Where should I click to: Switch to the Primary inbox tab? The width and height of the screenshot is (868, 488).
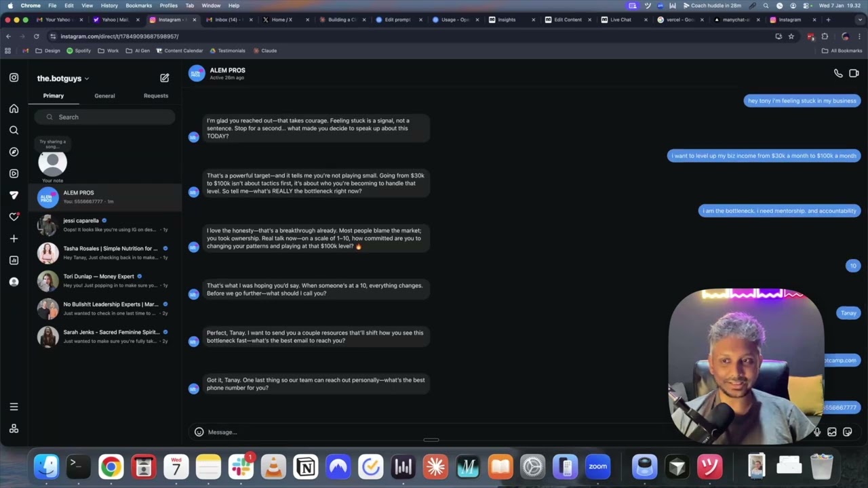pyautogui.click(x=54, y=96)
